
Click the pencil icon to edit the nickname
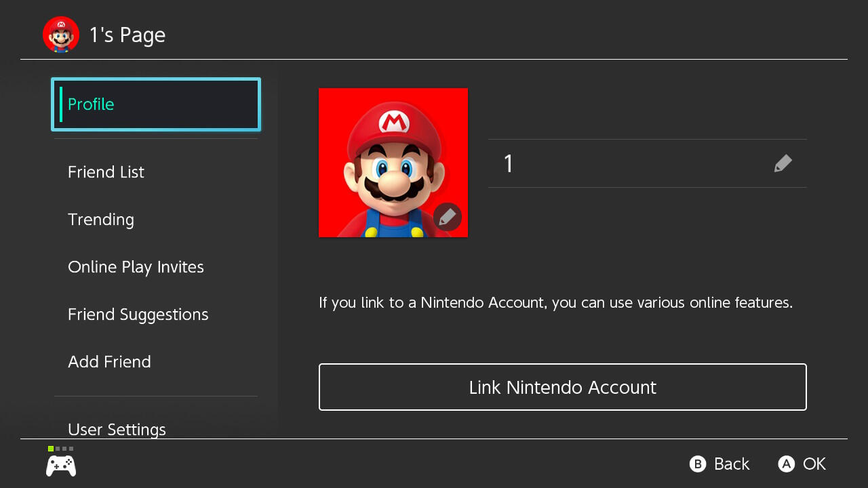pyautogui.click(x=783, y=163)
